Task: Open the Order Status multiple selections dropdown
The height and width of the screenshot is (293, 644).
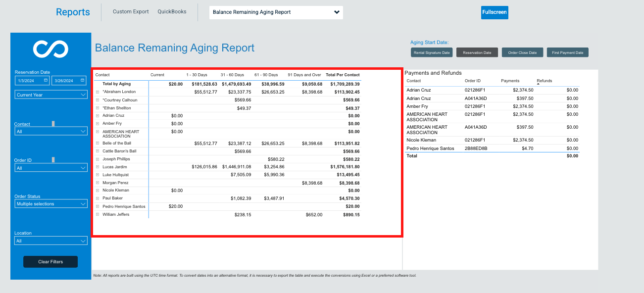Action: pyautogui.click(x=50, y=203)
